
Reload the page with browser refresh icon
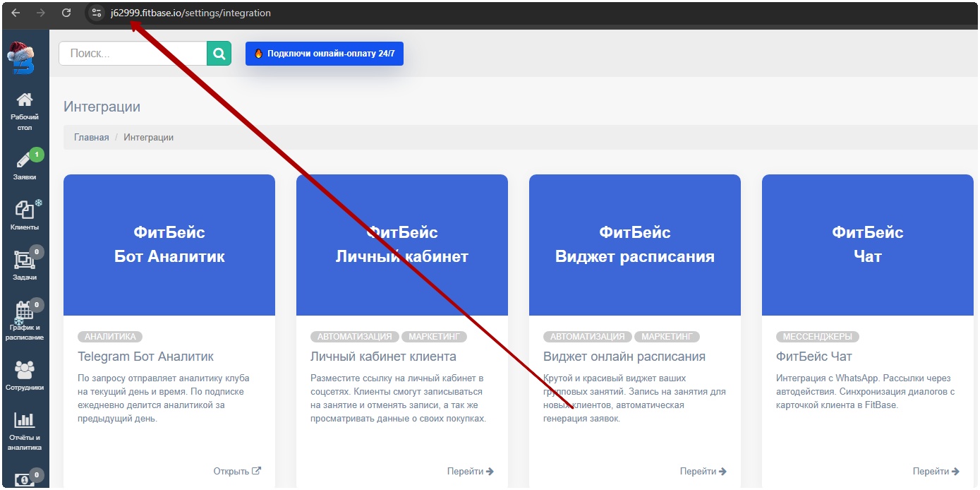click(66, 13)
